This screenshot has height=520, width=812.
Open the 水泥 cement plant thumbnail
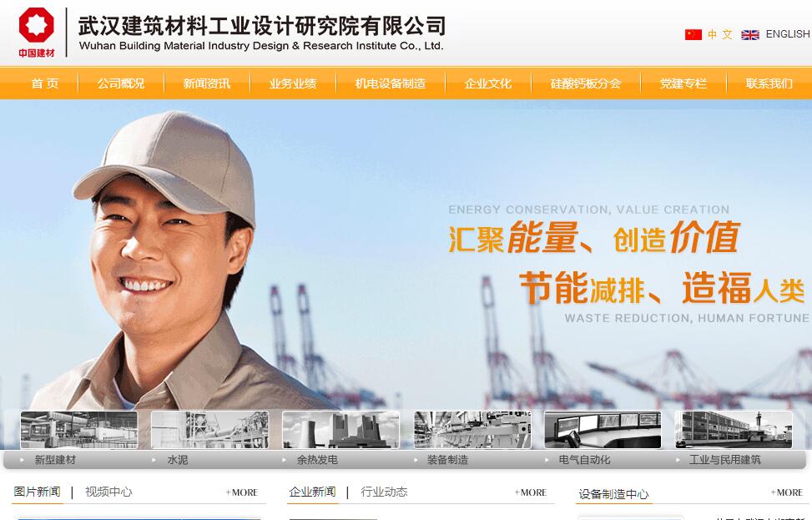point(209,430)
